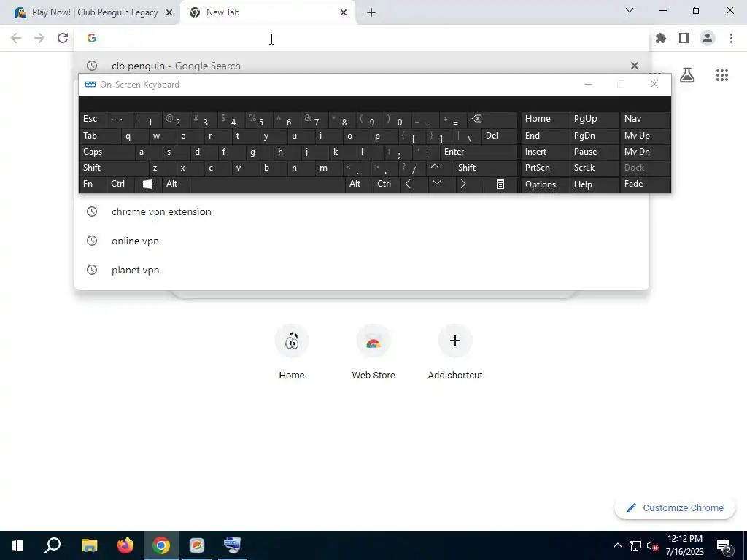Click Chrome icon in taskbar

[x=161, y=545]
